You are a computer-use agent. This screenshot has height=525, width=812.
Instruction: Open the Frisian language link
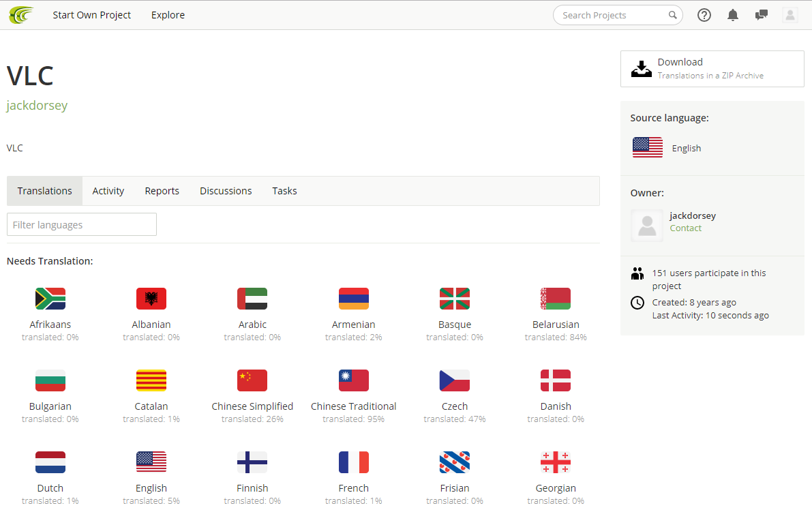455,488
